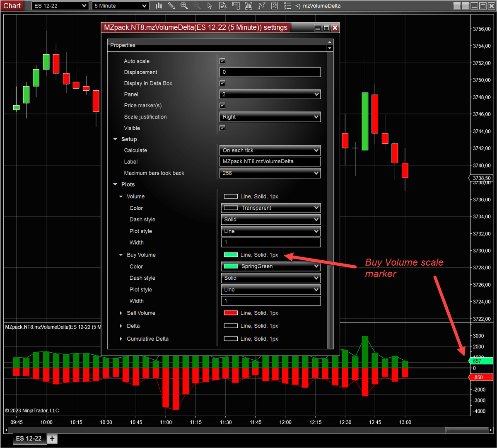The height and width of the screenshot is (448, 497).
Task: Click the Properties header scroll-down arrow
Action: coord(330,48)
